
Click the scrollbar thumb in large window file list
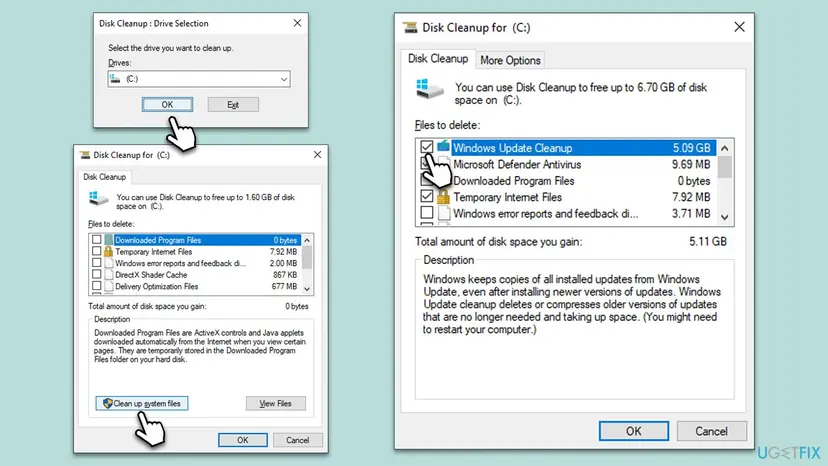point(724,167)
